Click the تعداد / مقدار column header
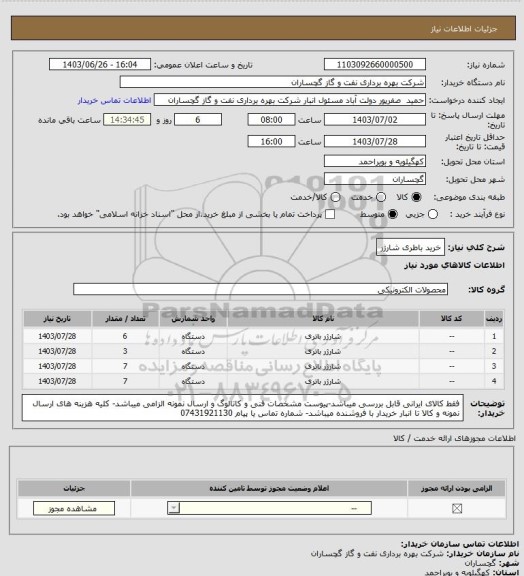Image resolution: width=524 pixels, height=576 pixels. click(125, 319)
